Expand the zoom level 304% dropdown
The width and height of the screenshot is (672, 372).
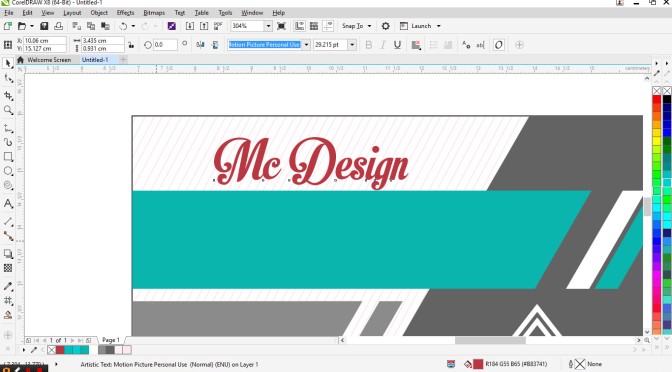point(268,26)
